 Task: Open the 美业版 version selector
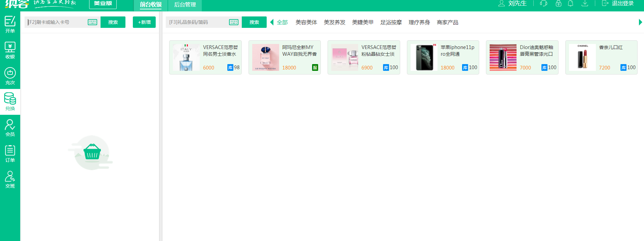coord(103,3)
